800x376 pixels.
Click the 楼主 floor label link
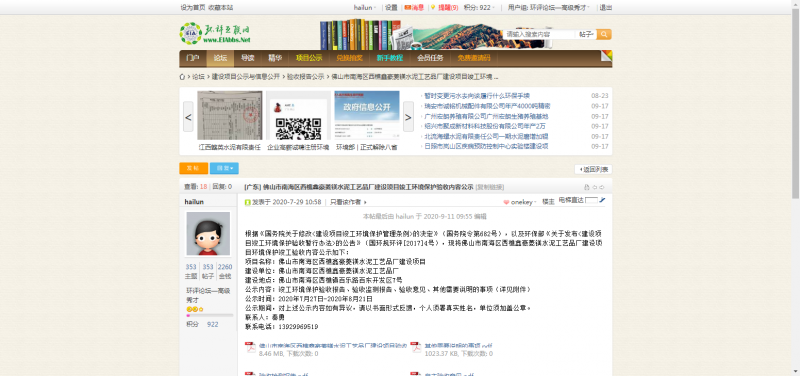coord(548,203)
